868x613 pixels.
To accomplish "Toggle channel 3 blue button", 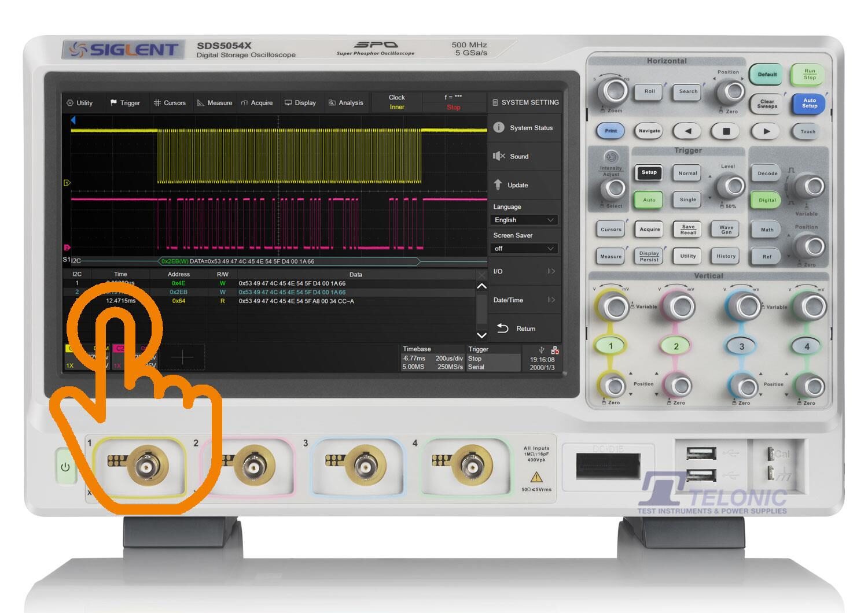I will point(742,346).
